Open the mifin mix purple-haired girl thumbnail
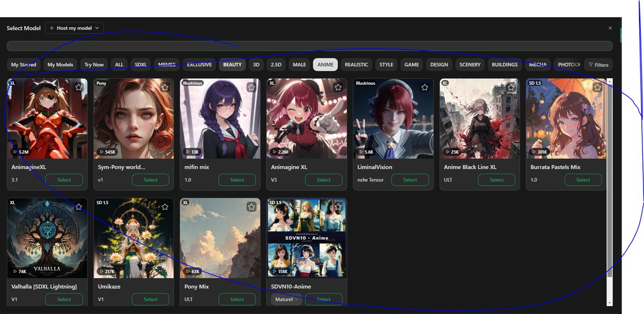The image size is (644, 314). 220,118
